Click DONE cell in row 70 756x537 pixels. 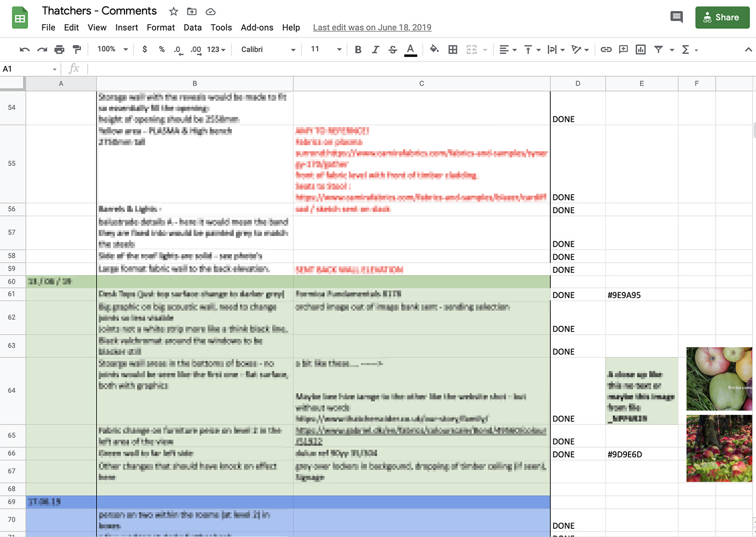578,520
